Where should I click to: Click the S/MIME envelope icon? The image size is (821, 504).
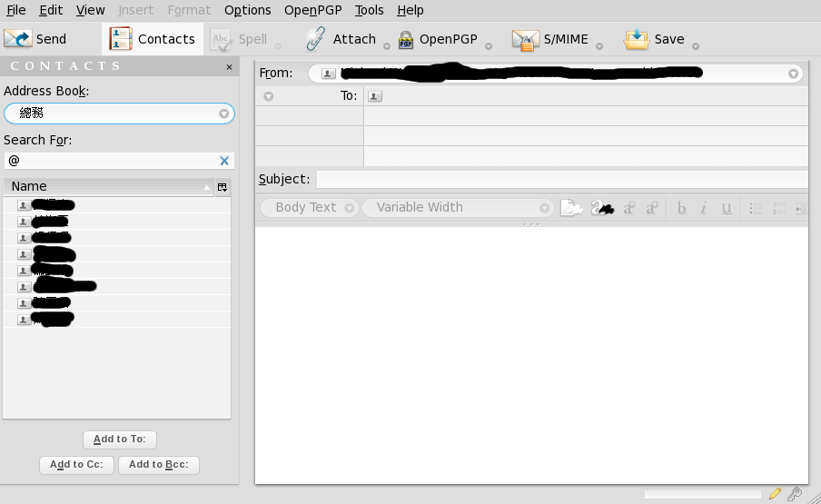[x=526, y=40]
